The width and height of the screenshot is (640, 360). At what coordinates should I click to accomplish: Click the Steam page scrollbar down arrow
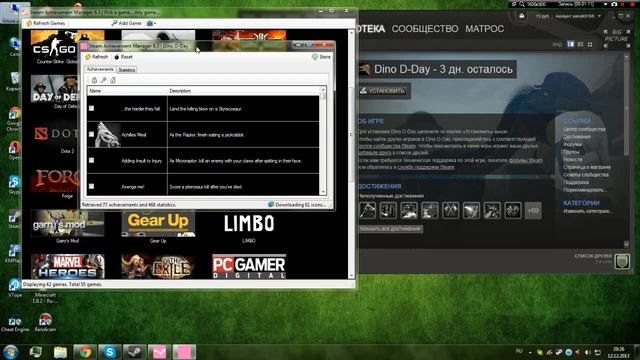click(x=627, y=244)
